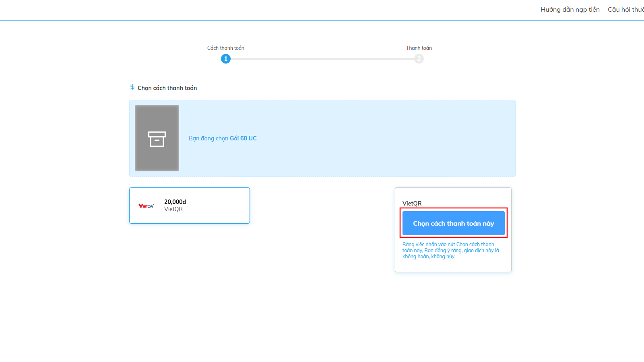Click the VietQR title in confirmation panel

412,204
